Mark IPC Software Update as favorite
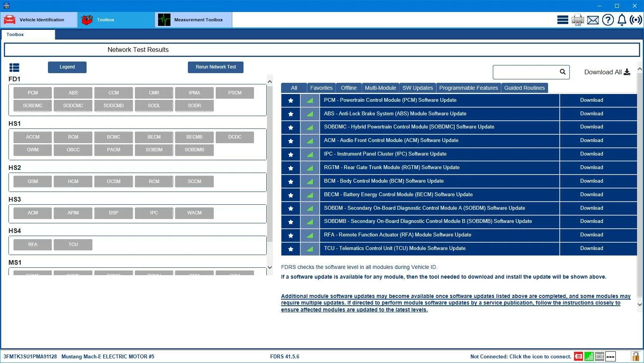Viewport: 644px width, 363px height. tap(291, 154)
